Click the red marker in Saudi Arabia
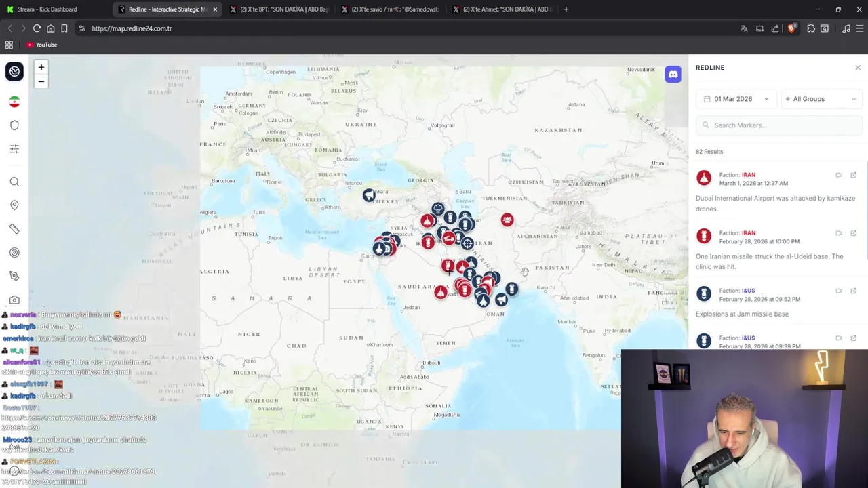Screen dimensions: 868x488 click(441, 292)
